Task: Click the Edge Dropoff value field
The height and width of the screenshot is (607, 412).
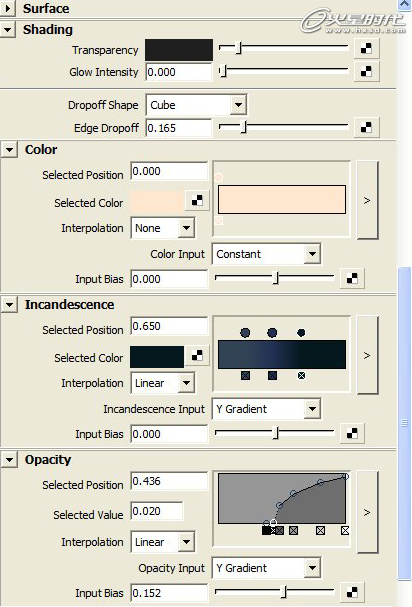Action: [x=179, y=128]
